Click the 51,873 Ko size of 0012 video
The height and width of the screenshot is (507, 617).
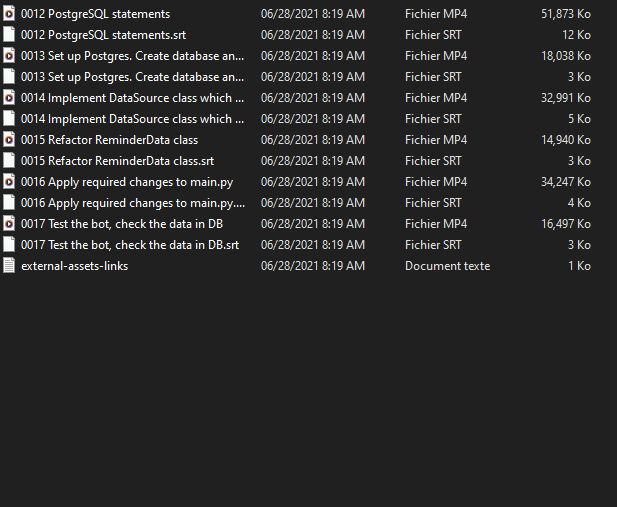(565, 14)
